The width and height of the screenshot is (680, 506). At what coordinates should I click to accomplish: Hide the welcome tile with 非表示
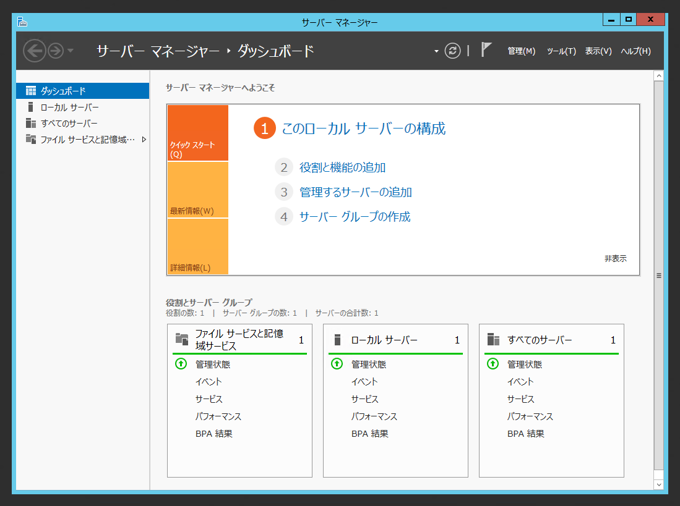pos(615,259)
